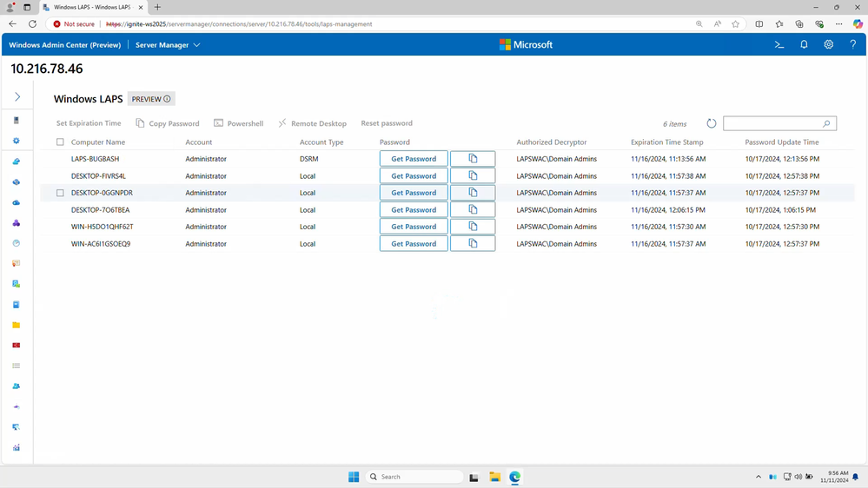Click Remote Desktop toolbar action

tap(312, 123)
